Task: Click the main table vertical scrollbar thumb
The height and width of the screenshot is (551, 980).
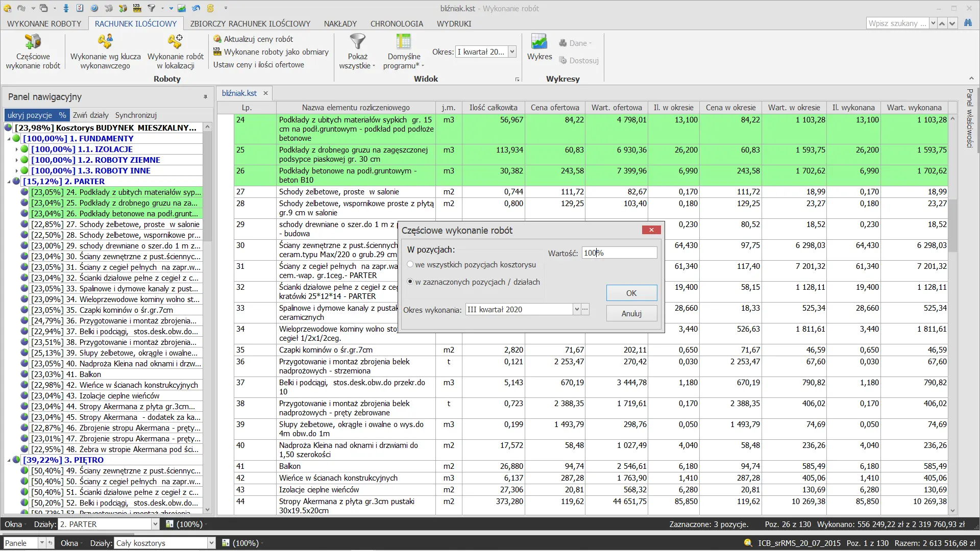Action: 952,224
